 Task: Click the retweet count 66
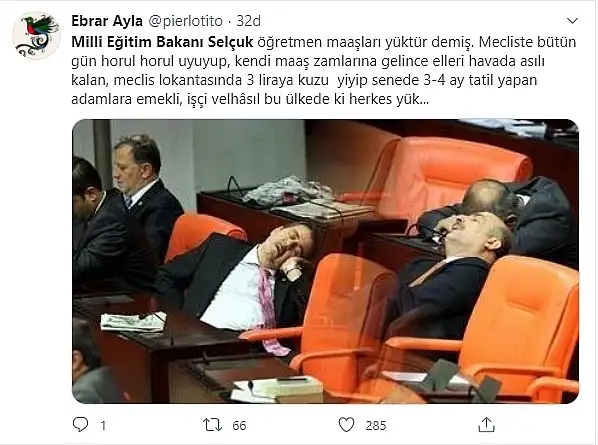(x=239, y=426)
